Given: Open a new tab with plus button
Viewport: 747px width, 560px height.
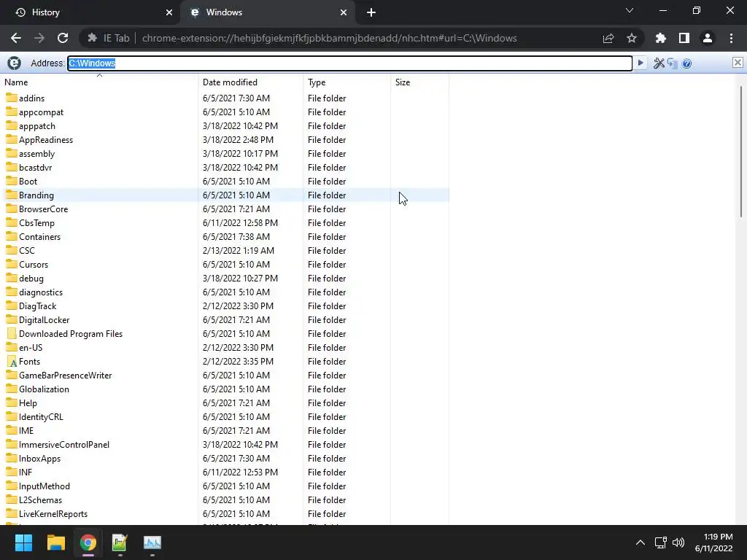Looking at the screenshot, I should coord(371,12).
